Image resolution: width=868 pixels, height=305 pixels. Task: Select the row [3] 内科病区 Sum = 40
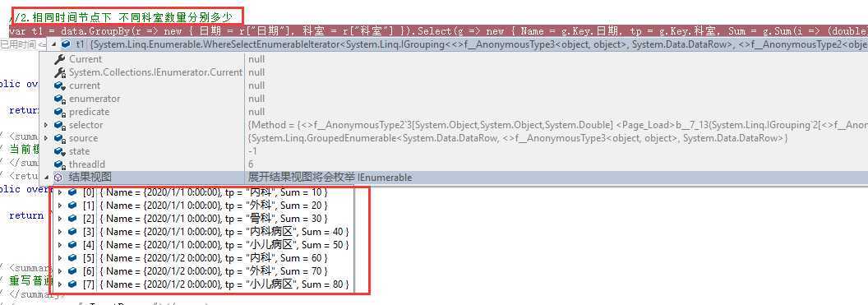[x=210, y=231]
